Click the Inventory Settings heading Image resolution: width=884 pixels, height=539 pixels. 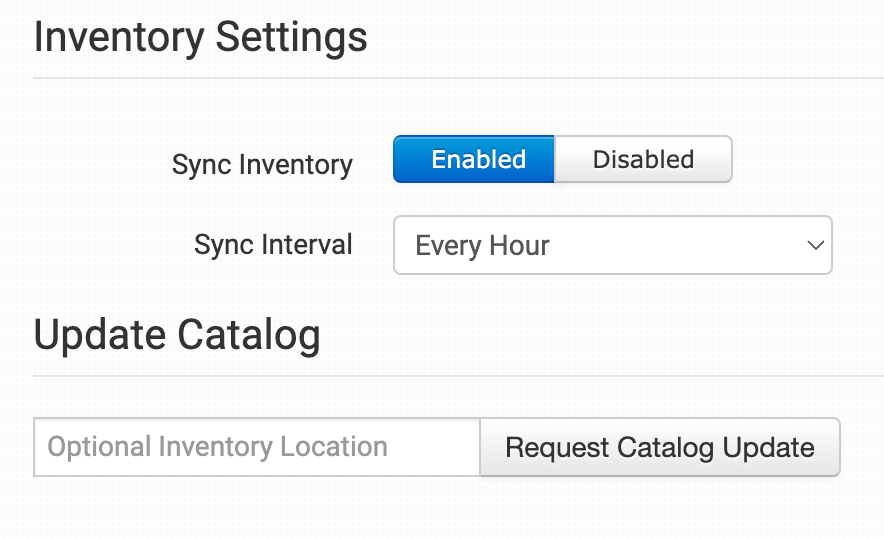[x=201, y=38]
